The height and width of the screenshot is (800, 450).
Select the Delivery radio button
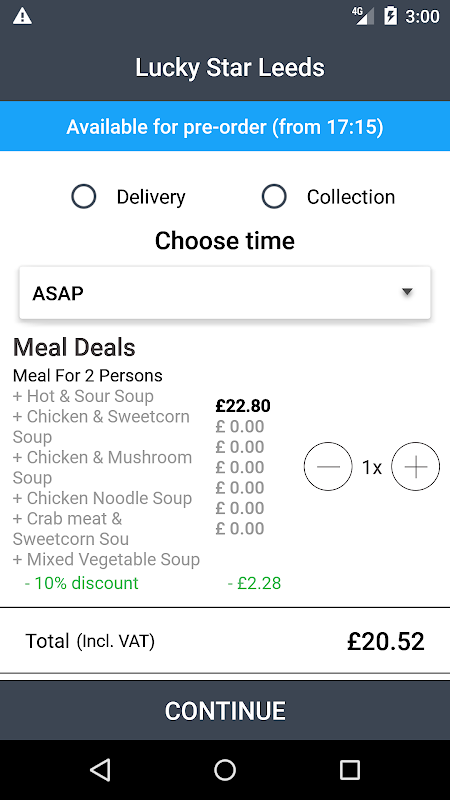pyautogui.click(x=84, y=196)
